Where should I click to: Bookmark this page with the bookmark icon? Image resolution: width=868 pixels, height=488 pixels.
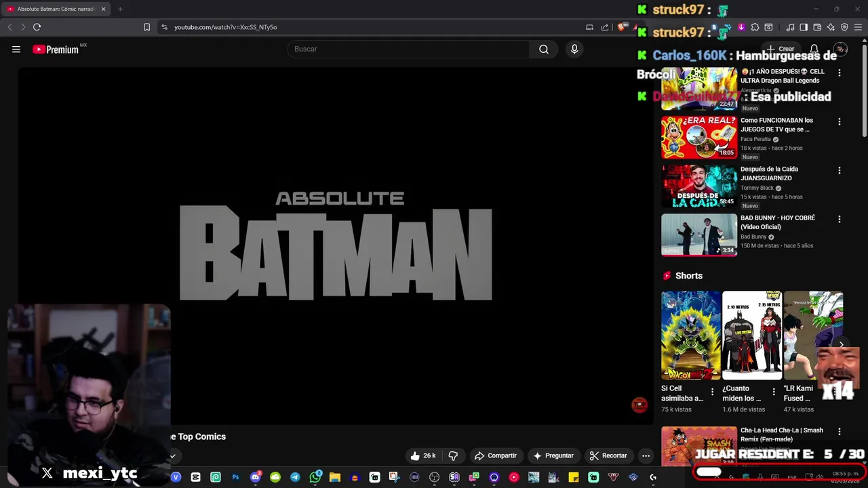tap(146, 27)
